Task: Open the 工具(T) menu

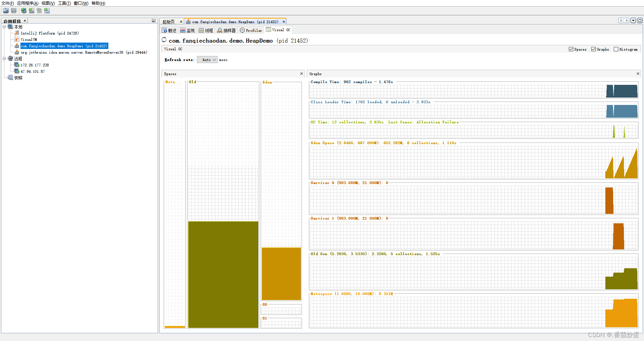Action: point(64,3)
